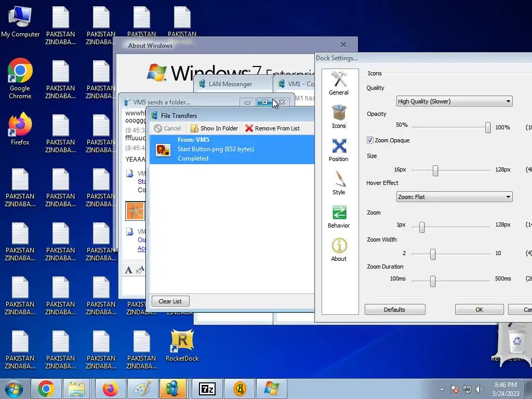Screen dimensions: 532x399
Task: Click the Action Center flag tray icon
Action: [x=455, y=389]
